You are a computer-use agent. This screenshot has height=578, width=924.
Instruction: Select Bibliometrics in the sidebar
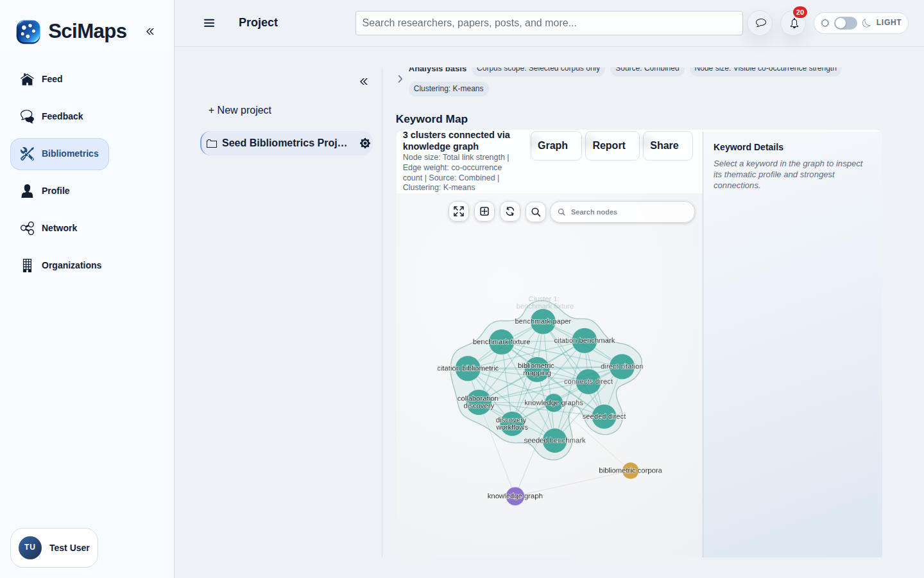(60, 154)
